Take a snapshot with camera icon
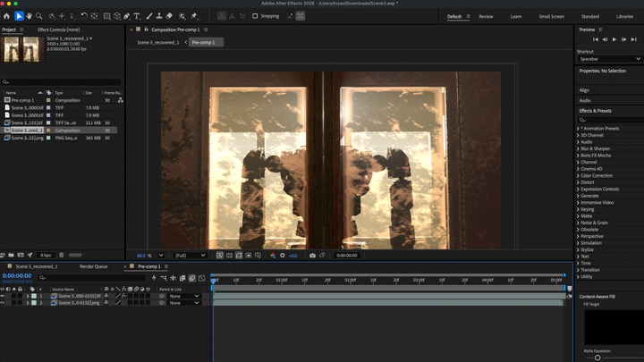644x362 pixels. [312, 256]
